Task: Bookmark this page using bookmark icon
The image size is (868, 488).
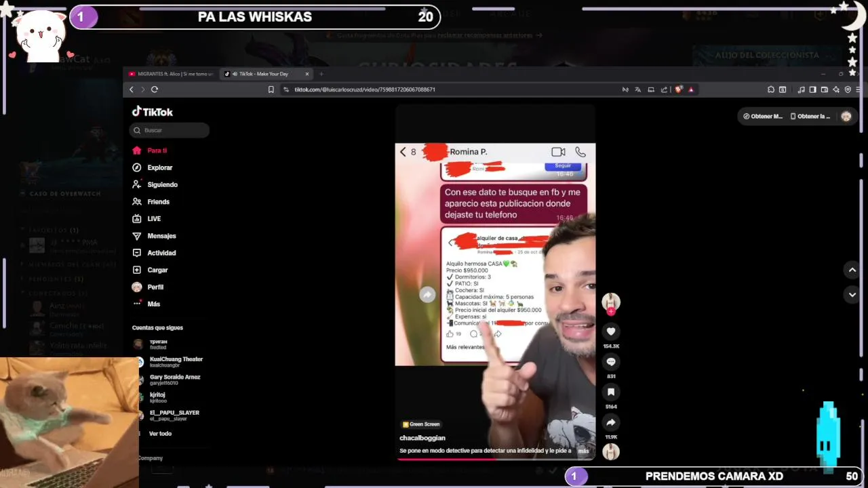Action: coord(271,89)
